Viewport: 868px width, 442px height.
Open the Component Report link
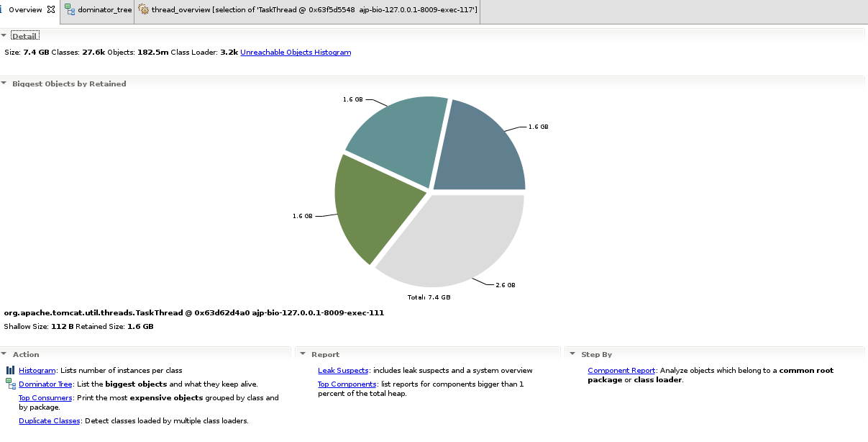click(621, 371)
